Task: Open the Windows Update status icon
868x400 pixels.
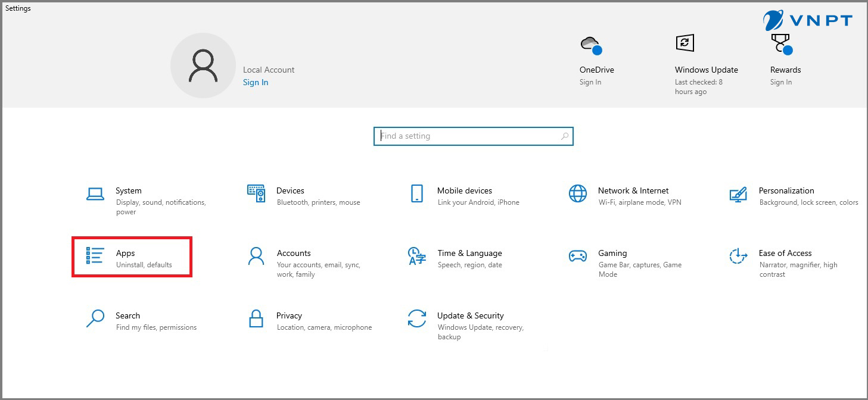Action: tap(685, 43)
